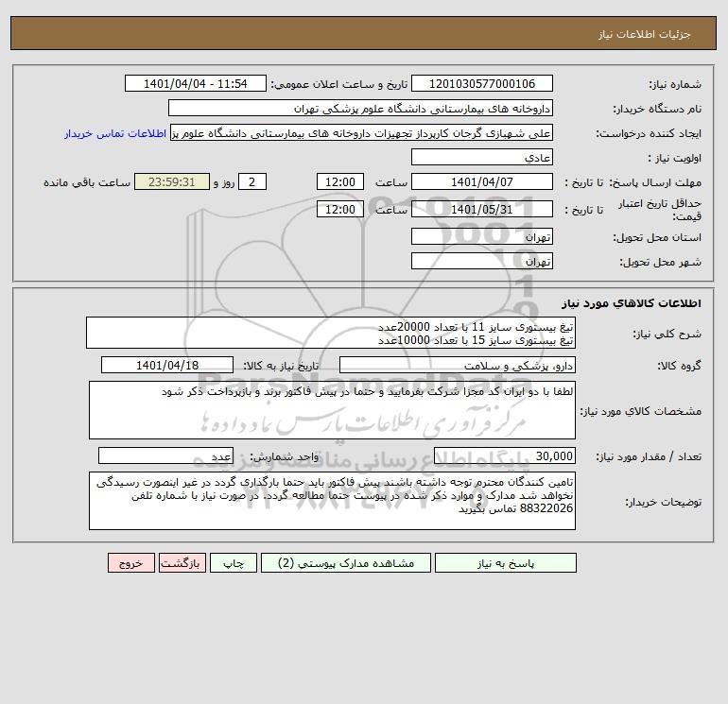Click the بازگشت back button
Image resolution: width=728 pixels, height=704 pixels.
(182, 563)
